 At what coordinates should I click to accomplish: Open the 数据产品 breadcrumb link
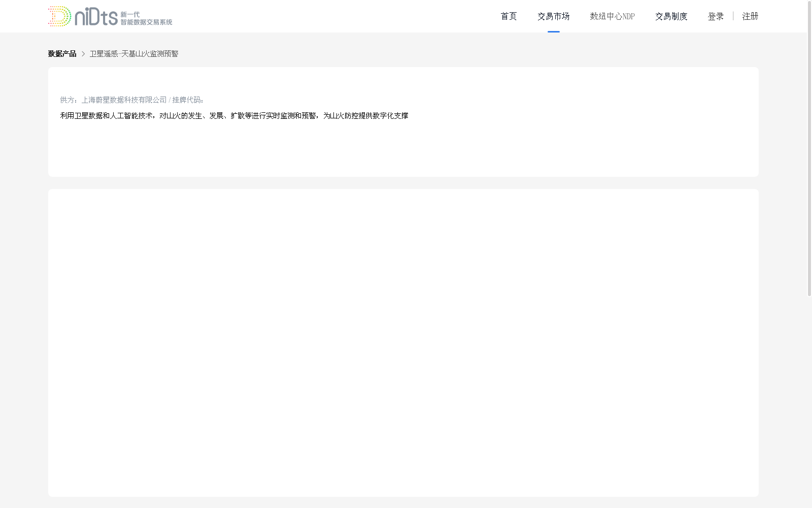point(62,54)
